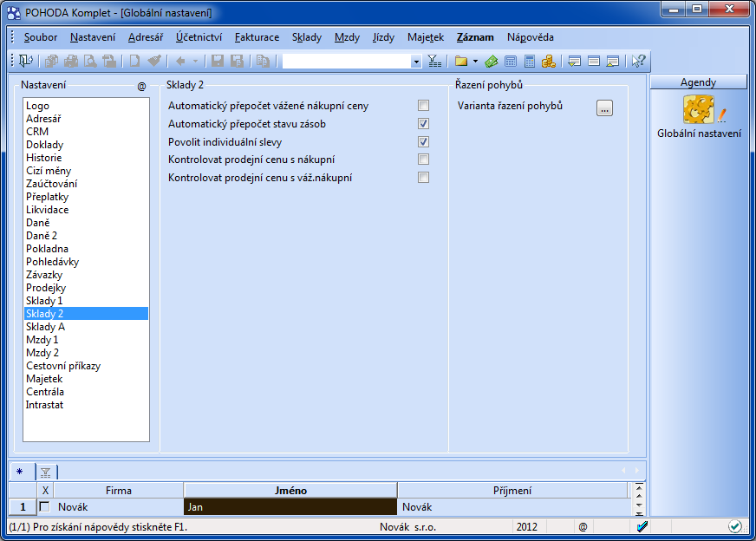Screen dimensions: 756x541
Task: Uncheck Povolit individuální slevy
Action: coord(423,142)
